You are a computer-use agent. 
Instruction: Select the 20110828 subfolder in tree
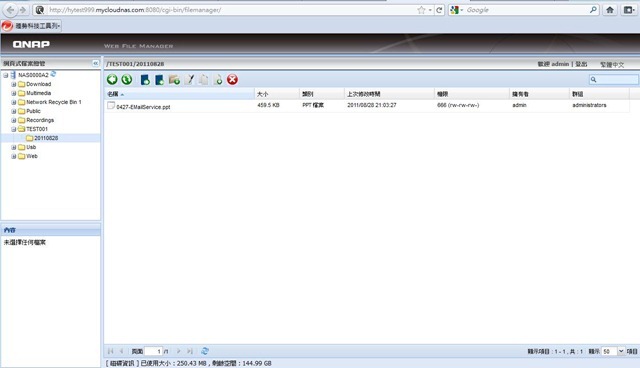[x=46, y=138]
